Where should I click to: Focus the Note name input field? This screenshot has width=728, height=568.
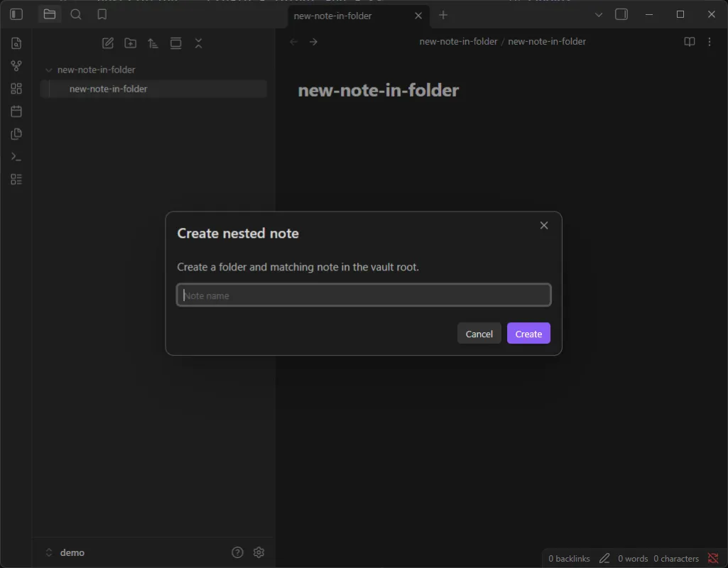click(364, 295)
